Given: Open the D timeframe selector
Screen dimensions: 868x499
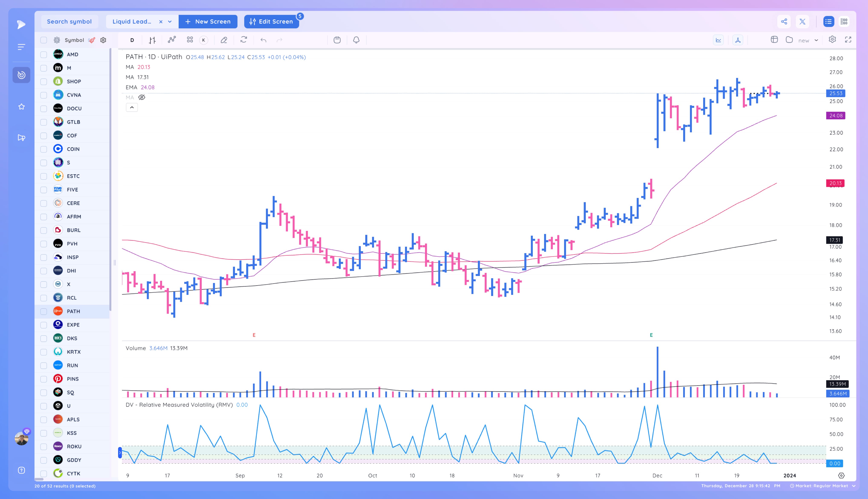Looking at the screenshot, I should 132,40.
